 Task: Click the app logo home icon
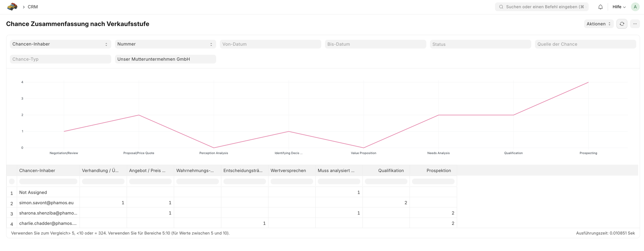12,7
